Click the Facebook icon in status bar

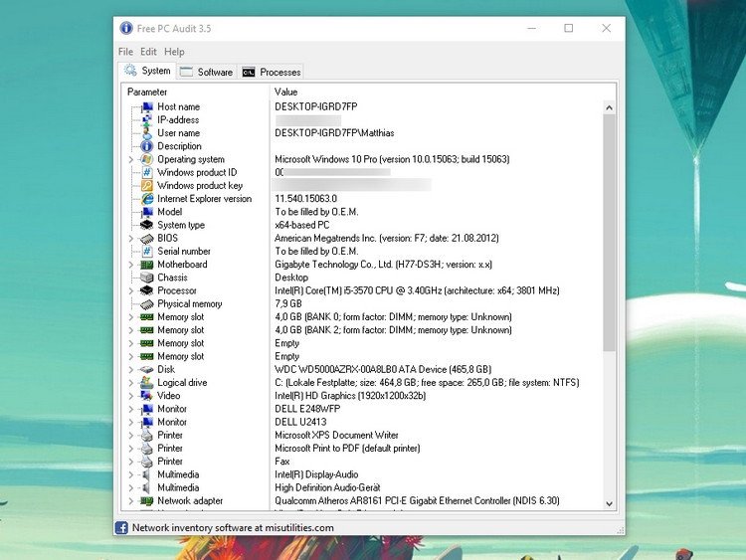(121, 527)
